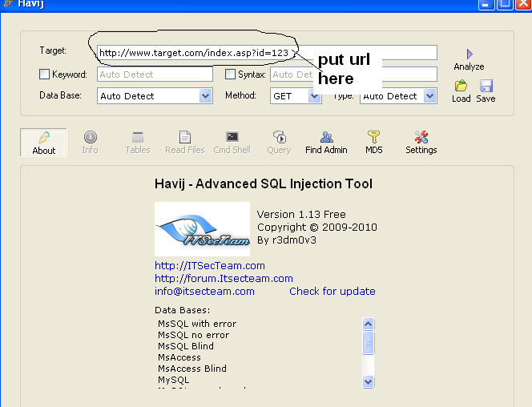Image resolution: width=532 pixels, height=407 pixels.
Task: Click the ITSecTeam eye logo
Action: [202, 229]
